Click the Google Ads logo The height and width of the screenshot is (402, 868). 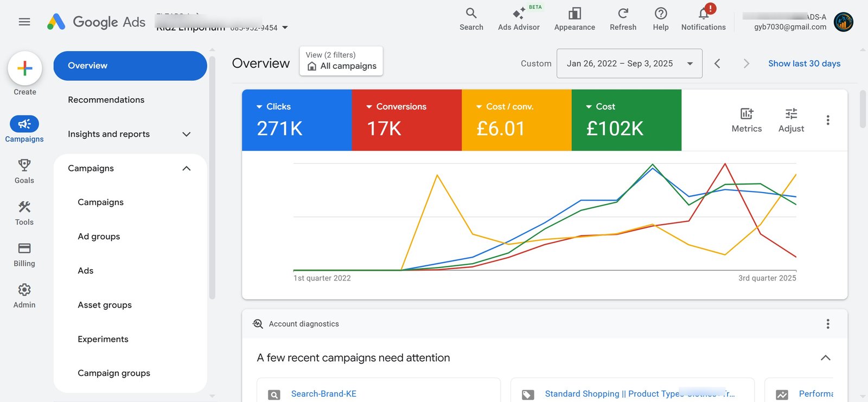pyautogui.click(x=96, y=22)
